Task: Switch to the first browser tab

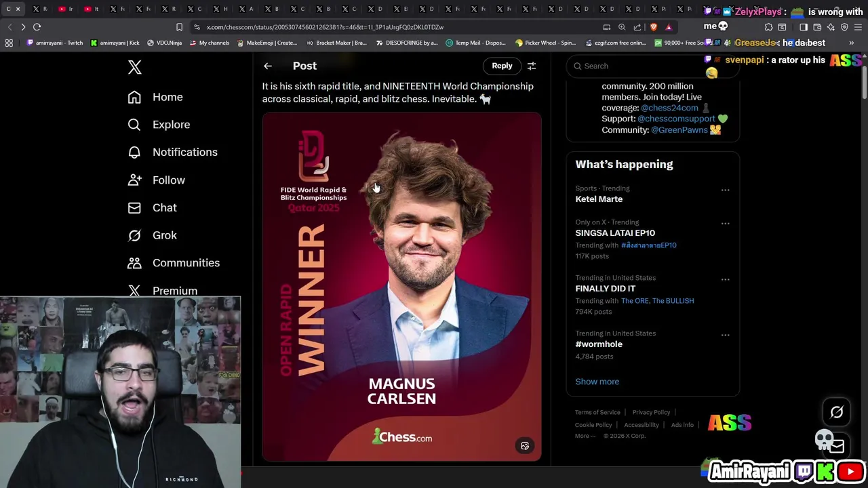Action: click(13, 9)
